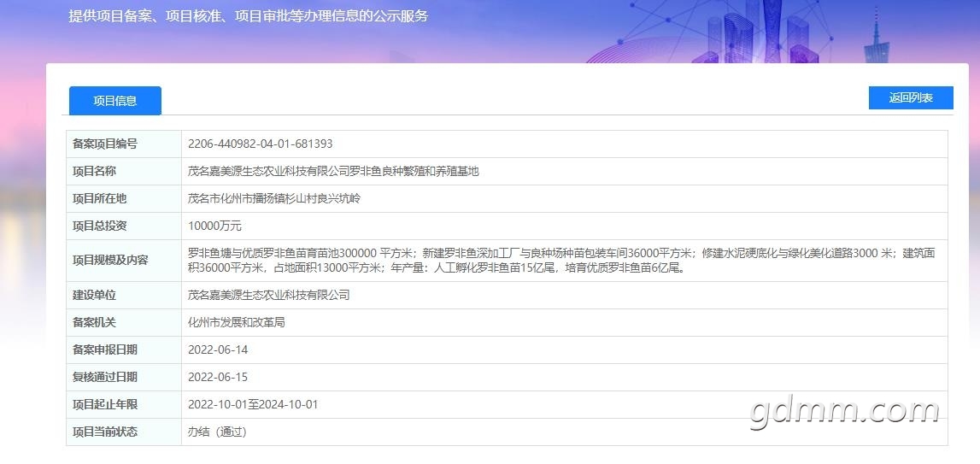Click the 返回列表 button
Screen dimensions: 980x464
click(x=911, y=98)
